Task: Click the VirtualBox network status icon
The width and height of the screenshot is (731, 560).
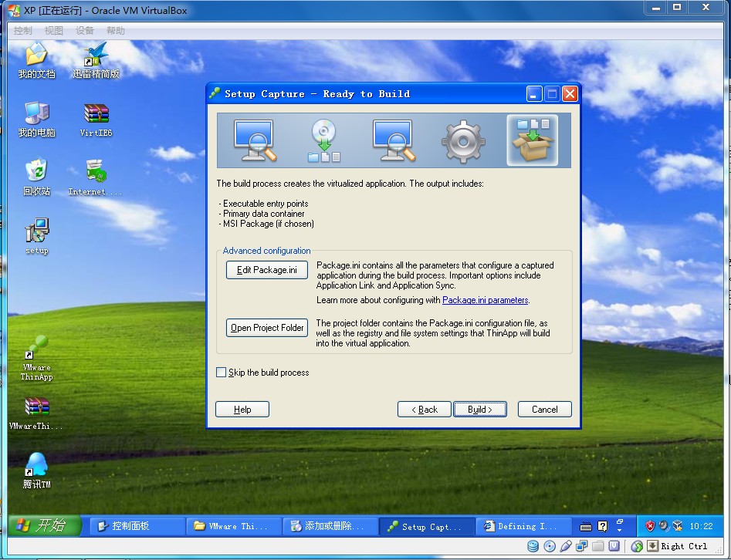Action: click(582, 546)
